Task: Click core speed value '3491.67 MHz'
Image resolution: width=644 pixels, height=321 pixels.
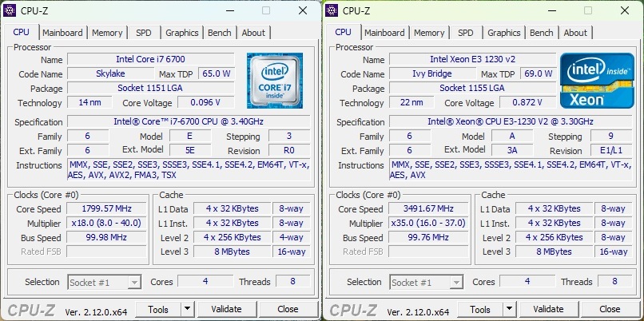Action: click(429, 208)
